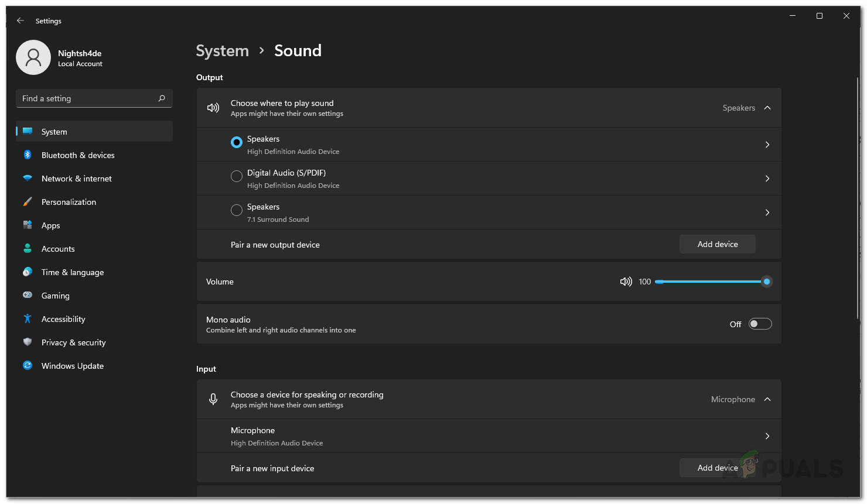Click the volume slider handle
Viewport: 867px width, 504px height.
tap(766, 282)
